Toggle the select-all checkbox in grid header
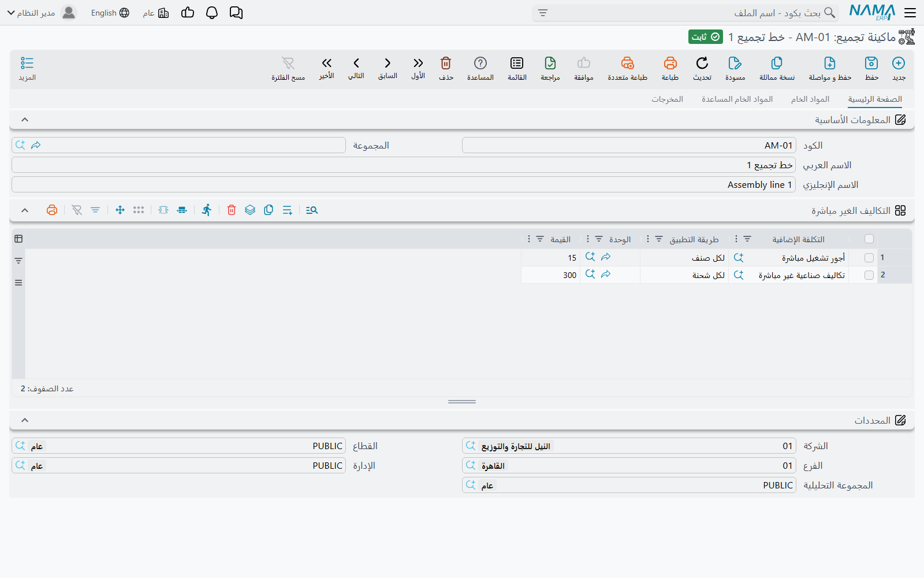The width and height of the screenshot is (924, 578). (x=869, y=239)
